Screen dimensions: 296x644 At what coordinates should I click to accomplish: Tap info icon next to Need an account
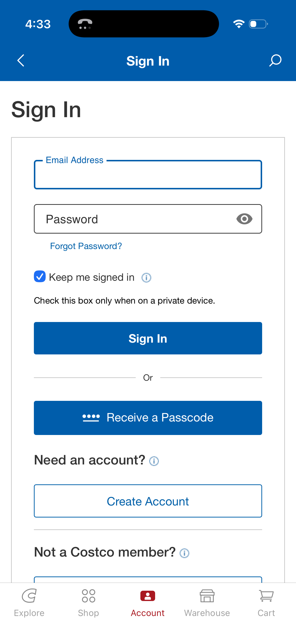(154, 461)
